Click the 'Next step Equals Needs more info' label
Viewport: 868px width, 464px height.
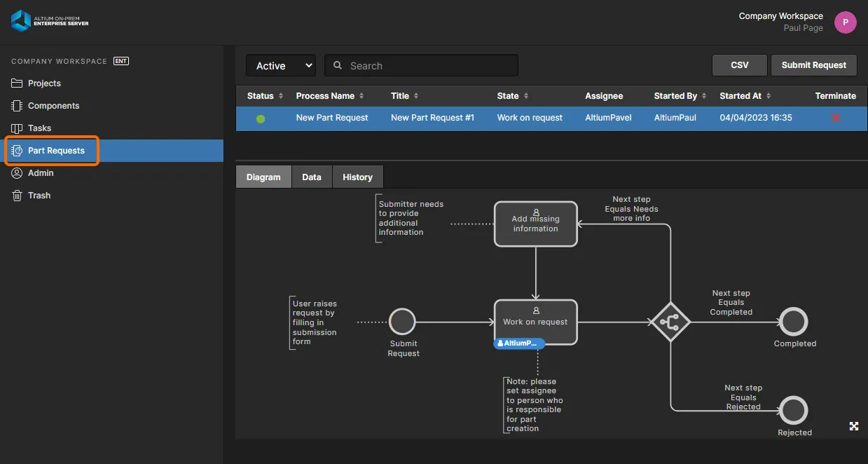(x=631, y=209)
